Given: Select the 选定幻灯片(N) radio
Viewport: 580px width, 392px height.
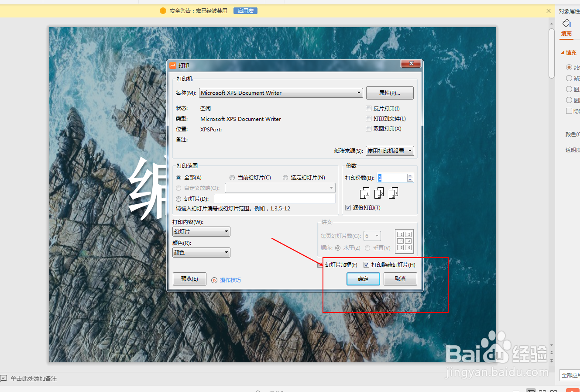Looking at the screenshot, I should pos(285,178).
